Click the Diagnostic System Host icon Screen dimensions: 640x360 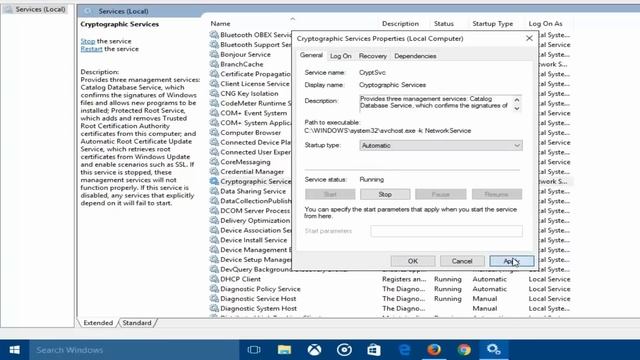(214, 309)
